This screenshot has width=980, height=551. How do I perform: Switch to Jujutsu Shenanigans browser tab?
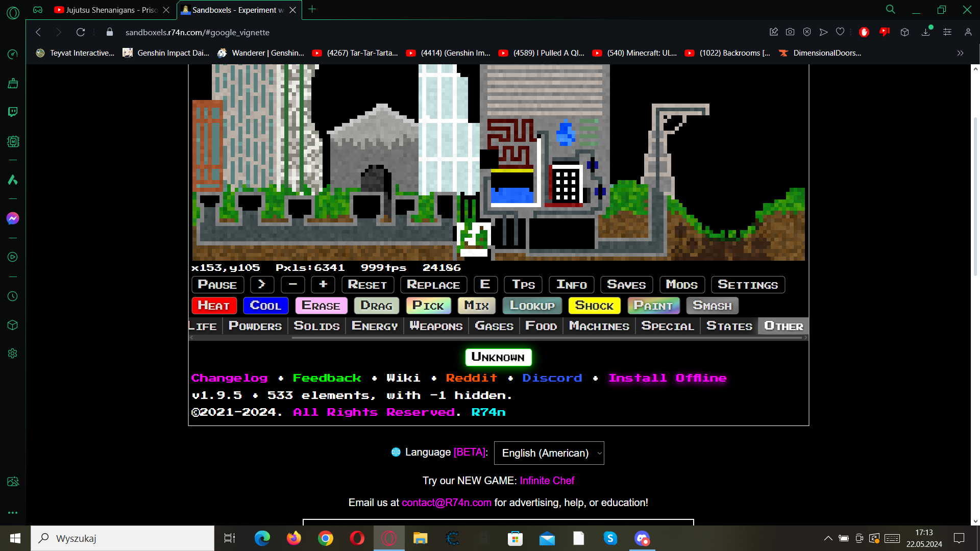[110, 10]
